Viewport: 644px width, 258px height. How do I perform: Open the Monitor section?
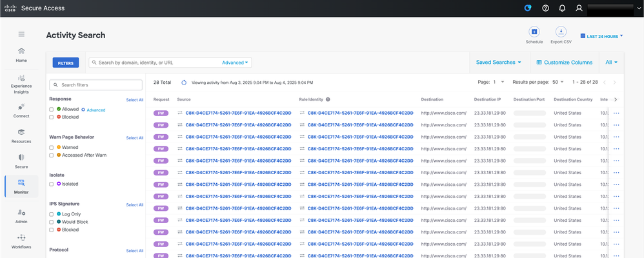click(21, 186)
